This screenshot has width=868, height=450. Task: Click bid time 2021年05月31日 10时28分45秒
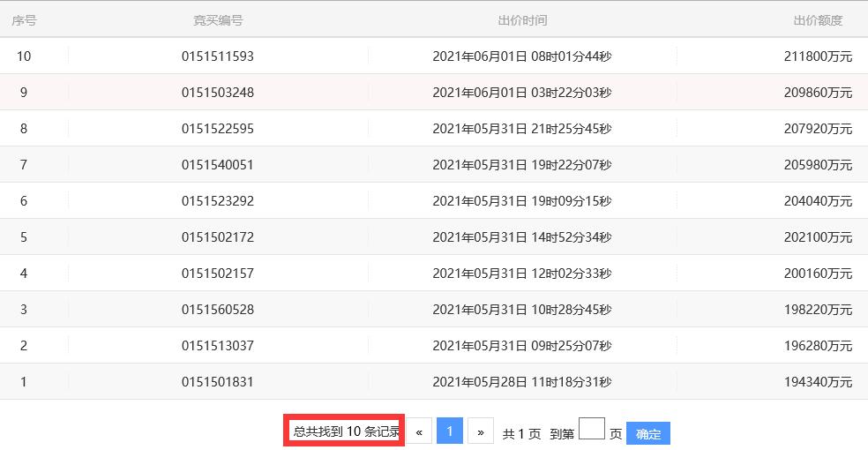pyautogui.click(x=522, y=310)
